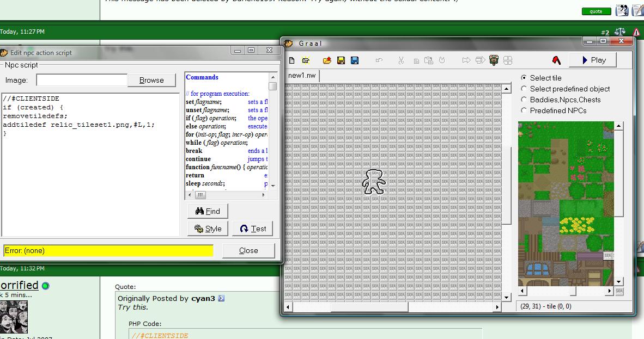Click the scissors cut icon
Viewport: 644px width, 339px height.
point(401,60)
